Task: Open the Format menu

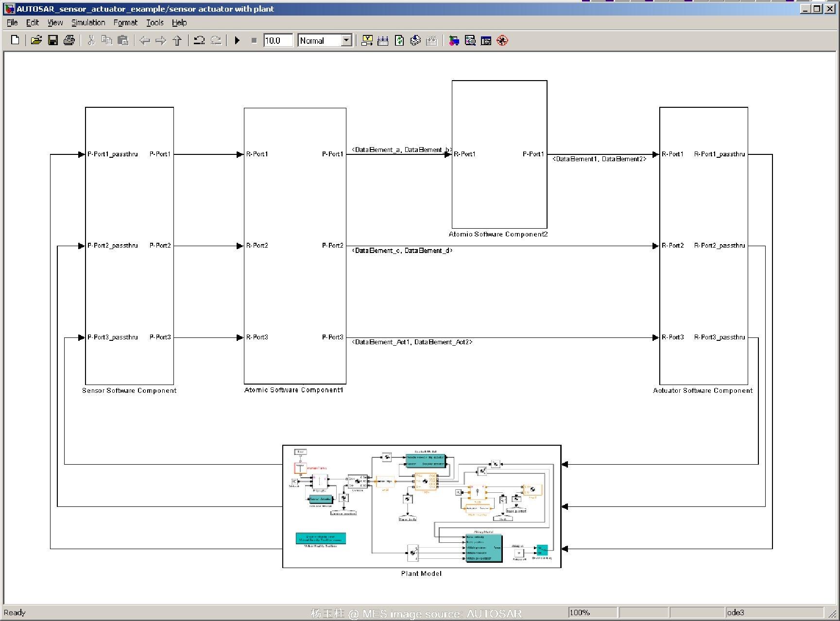Action: 125,22
